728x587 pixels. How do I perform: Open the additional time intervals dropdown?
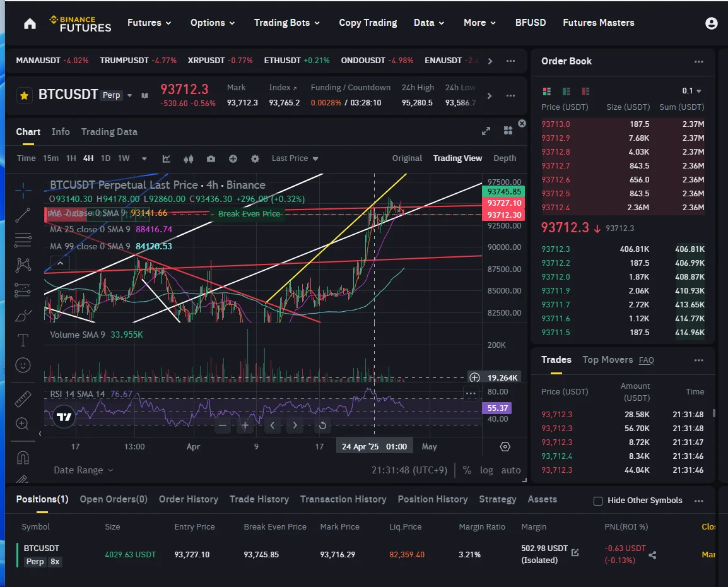144,159
